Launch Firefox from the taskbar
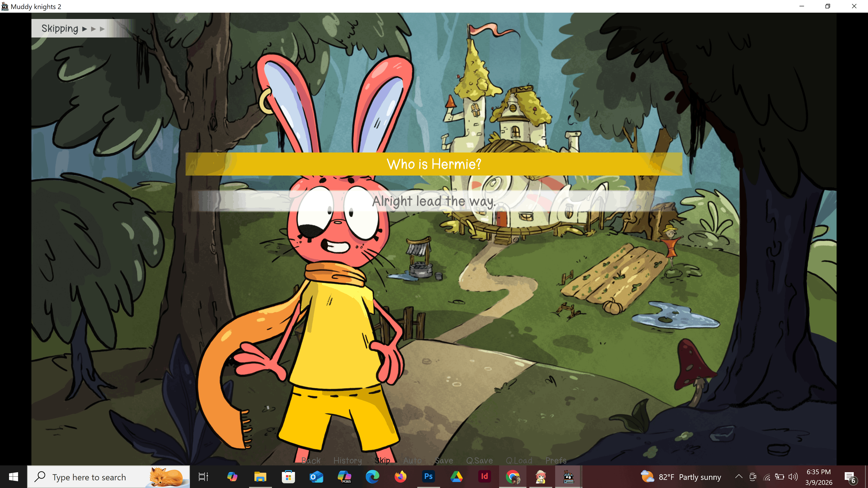The width and height of the screenshot is (868, 488). [x=400, y=477]
